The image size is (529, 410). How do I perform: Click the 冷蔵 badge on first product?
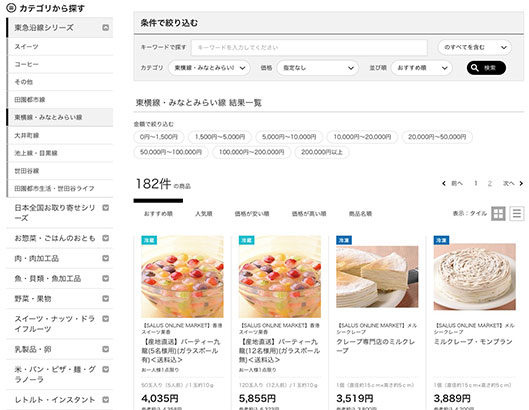[149, 240]
